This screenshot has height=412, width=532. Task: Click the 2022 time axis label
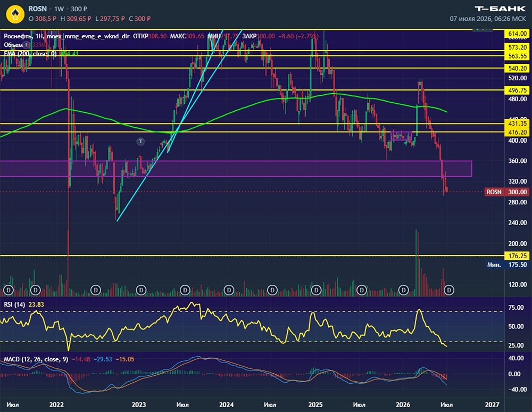pyautogui.click(x=56, y=405)
